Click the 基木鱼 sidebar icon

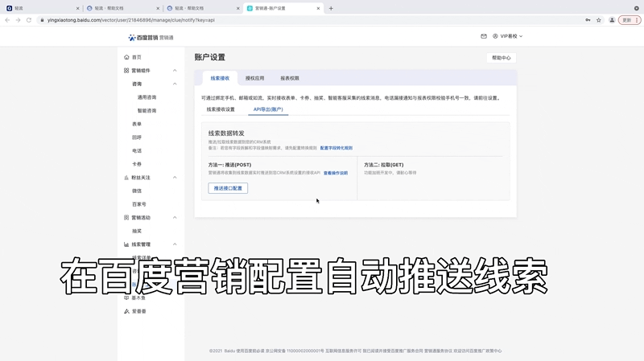tap(126, 297)
